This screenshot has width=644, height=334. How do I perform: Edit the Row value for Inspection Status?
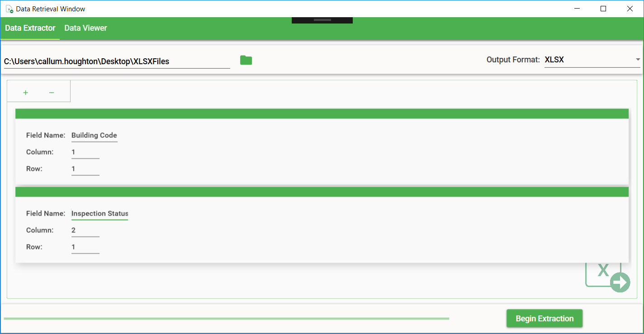[x=85, y=247]
